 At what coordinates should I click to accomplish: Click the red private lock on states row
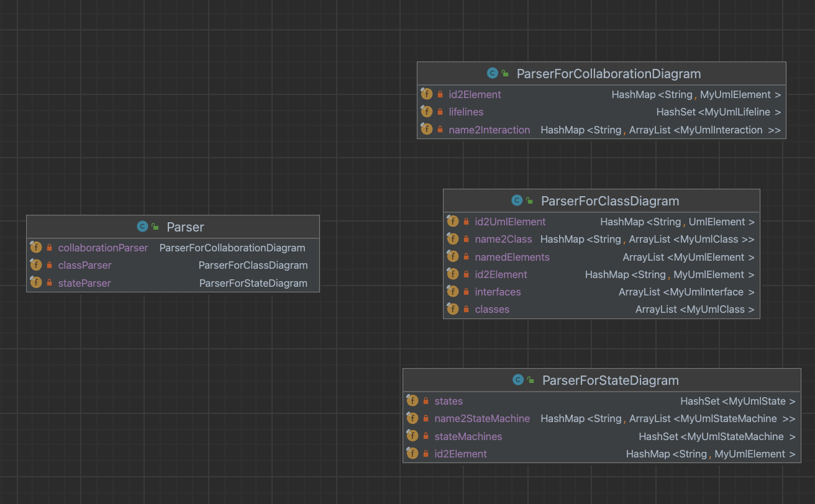point(426,401)
